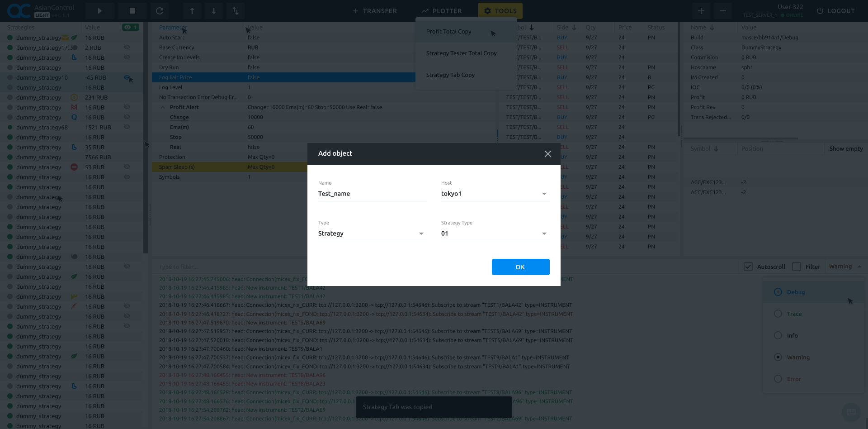
Task: Stop strategies using the stop square icon
Action: (132, 10)
